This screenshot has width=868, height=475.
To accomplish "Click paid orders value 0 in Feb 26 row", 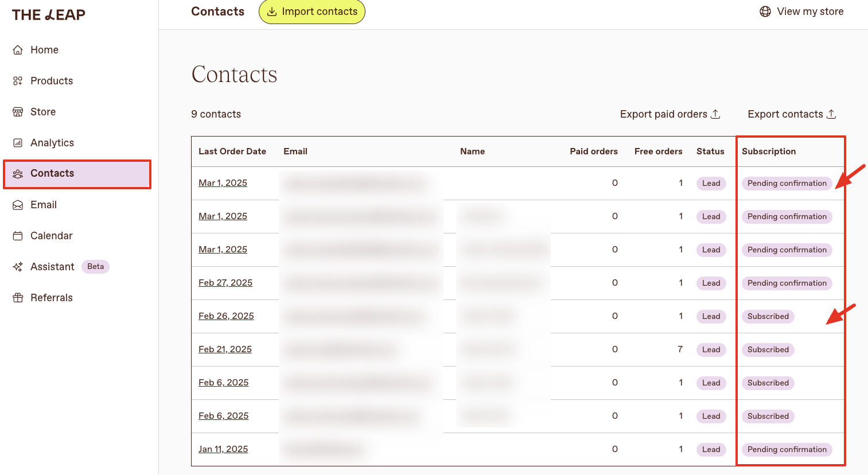I will point(615,316).
